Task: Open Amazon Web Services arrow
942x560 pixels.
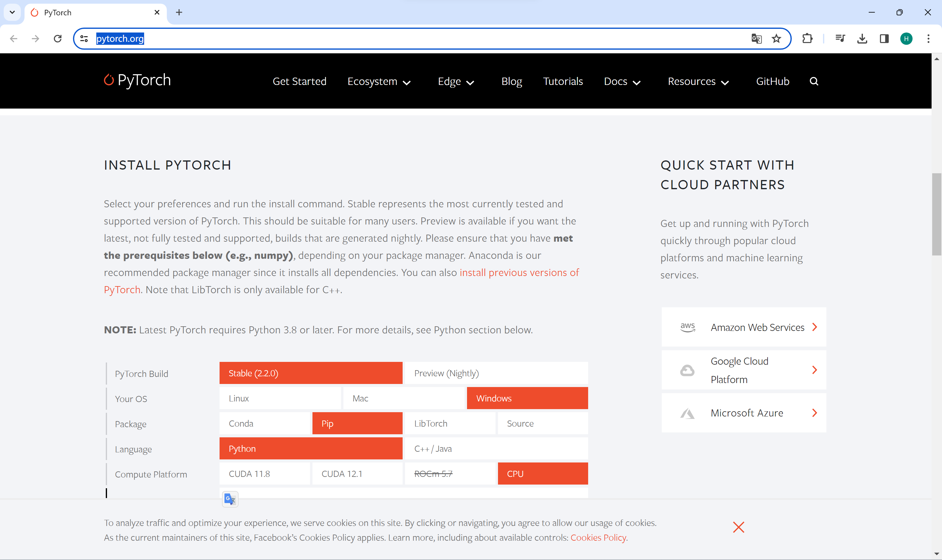Action: pos(814,327)
